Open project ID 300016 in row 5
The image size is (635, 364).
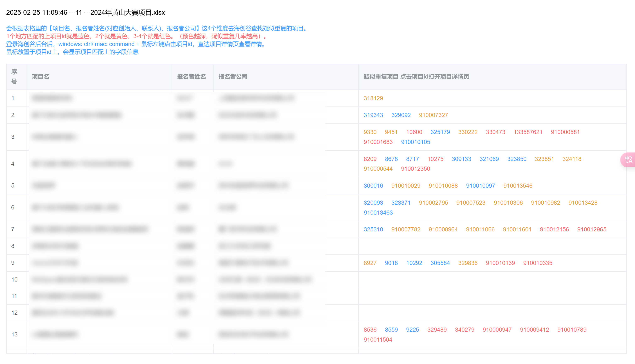373,186
